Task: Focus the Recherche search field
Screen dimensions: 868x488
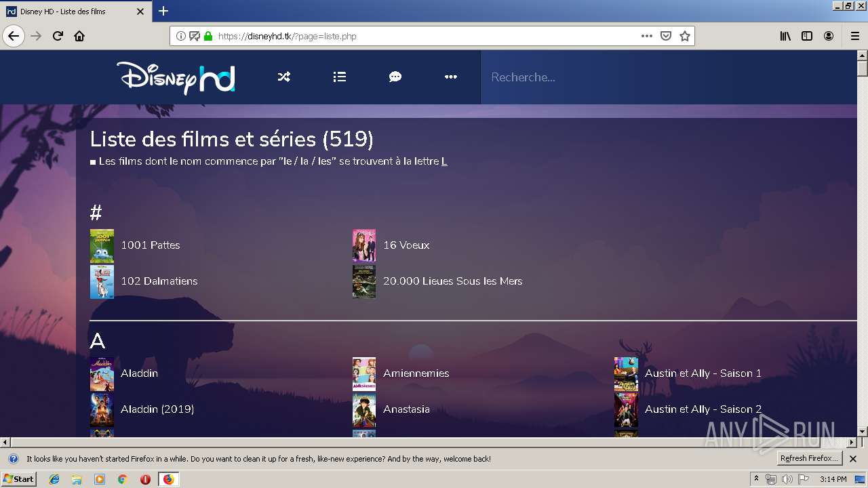Action: [x=668, y=77]
